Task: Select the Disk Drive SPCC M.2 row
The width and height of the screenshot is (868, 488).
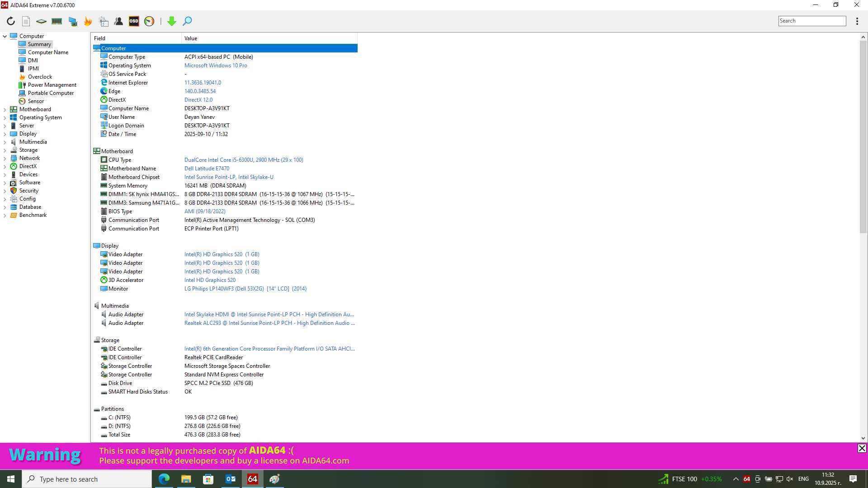Action: point(225,383)
